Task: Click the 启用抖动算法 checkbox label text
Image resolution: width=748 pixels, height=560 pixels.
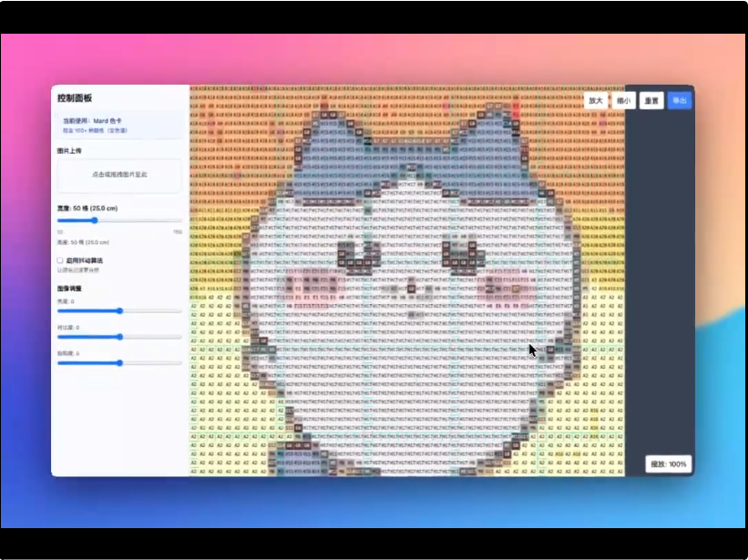Action: [x=86, y=260]
